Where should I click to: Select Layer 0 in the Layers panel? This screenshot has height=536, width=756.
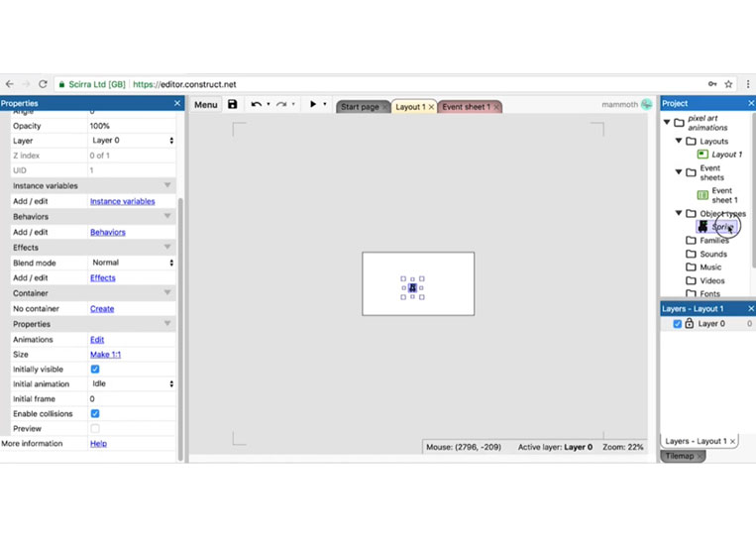(711, 323)
